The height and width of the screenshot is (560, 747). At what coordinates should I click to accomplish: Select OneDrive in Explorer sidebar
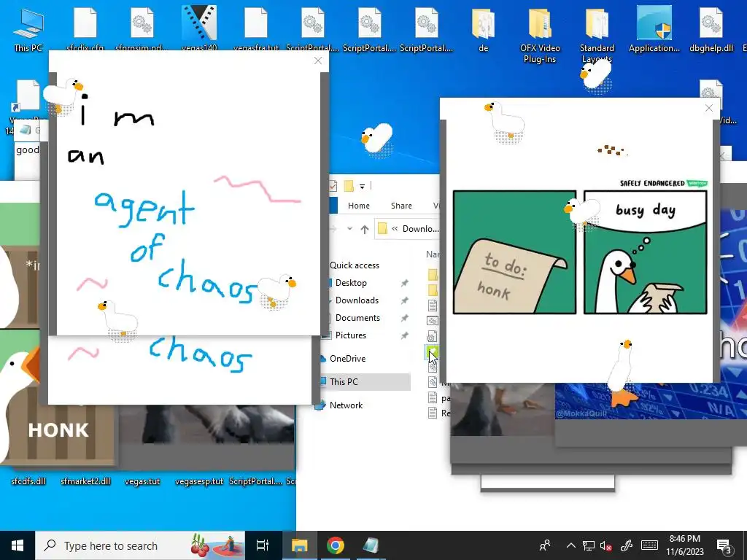(348, 359)
